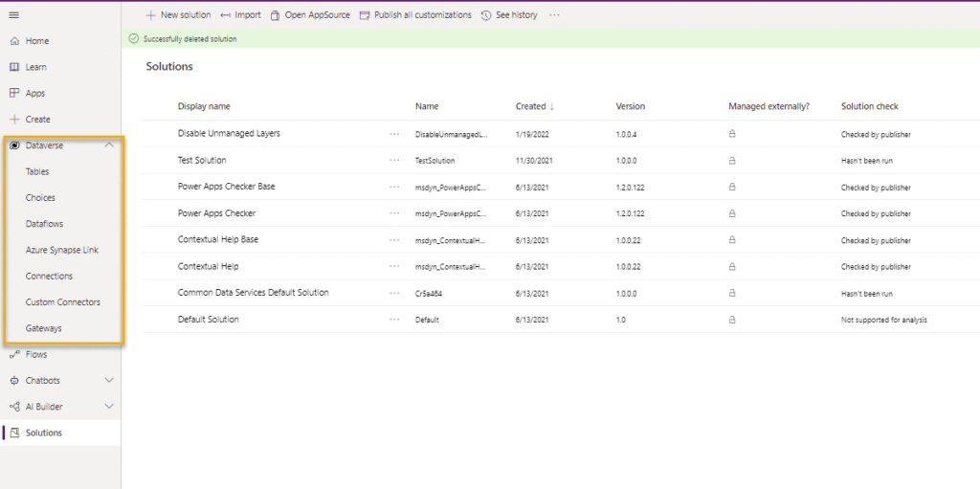The width and height of the screenshot is (980, 489).
Task: Click the Cr5a464 name cell
Action: pyautogui.click(x=429, y=293)
